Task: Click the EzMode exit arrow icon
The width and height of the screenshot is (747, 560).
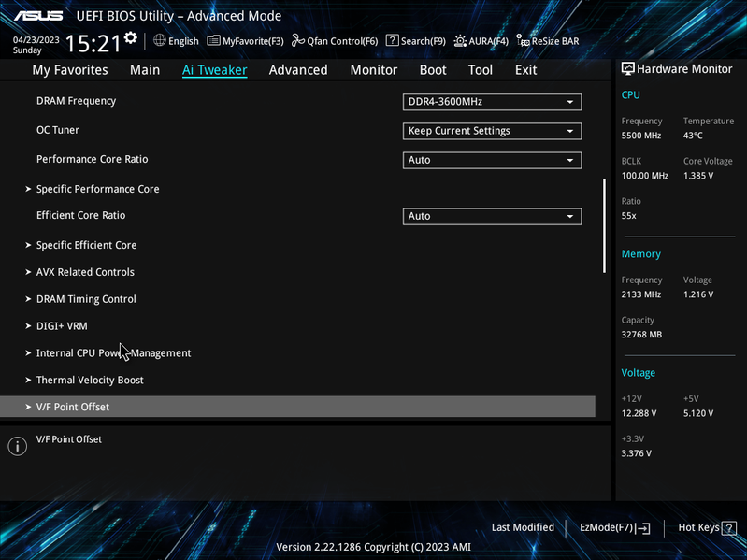Action: click(x=642, y=528)
